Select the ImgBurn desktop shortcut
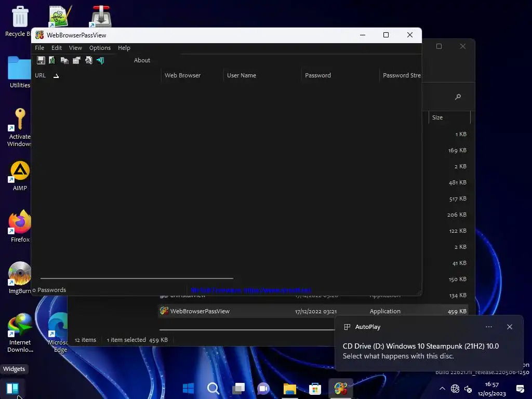This screenshot has height=399, width=532. [20, 277]
